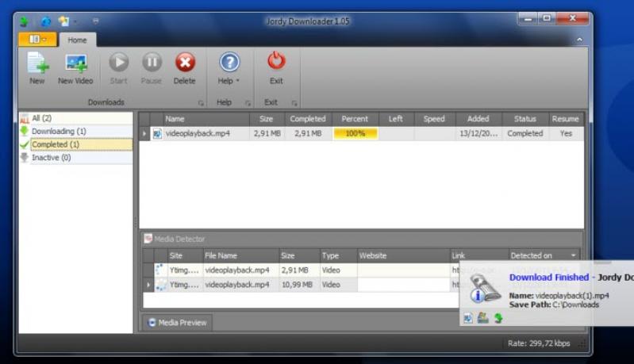Click the Media Detector Website column header

point(403,255)
